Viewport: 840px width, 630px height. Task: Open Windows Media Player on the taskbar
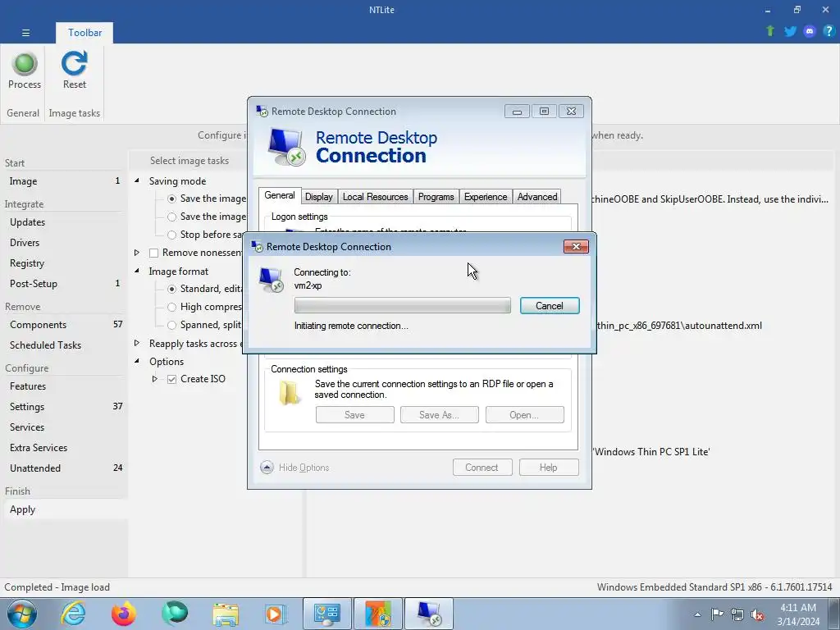click(x=276, y=614)
